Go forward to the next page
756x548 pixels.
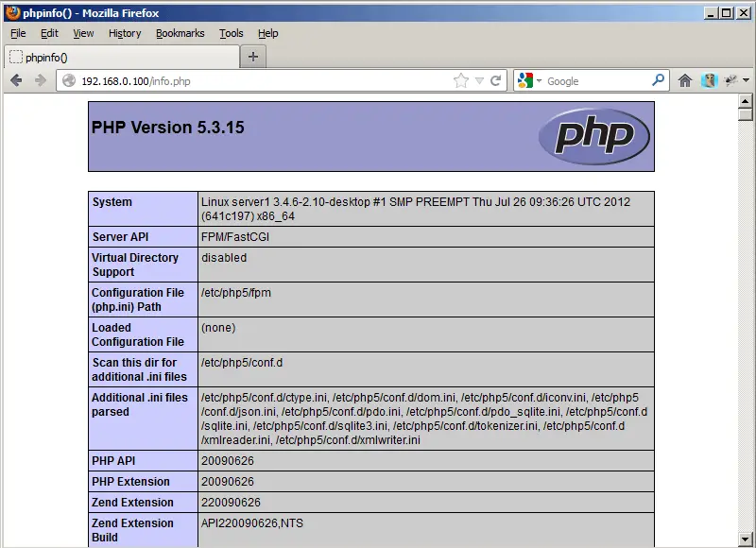coord(41,80)
